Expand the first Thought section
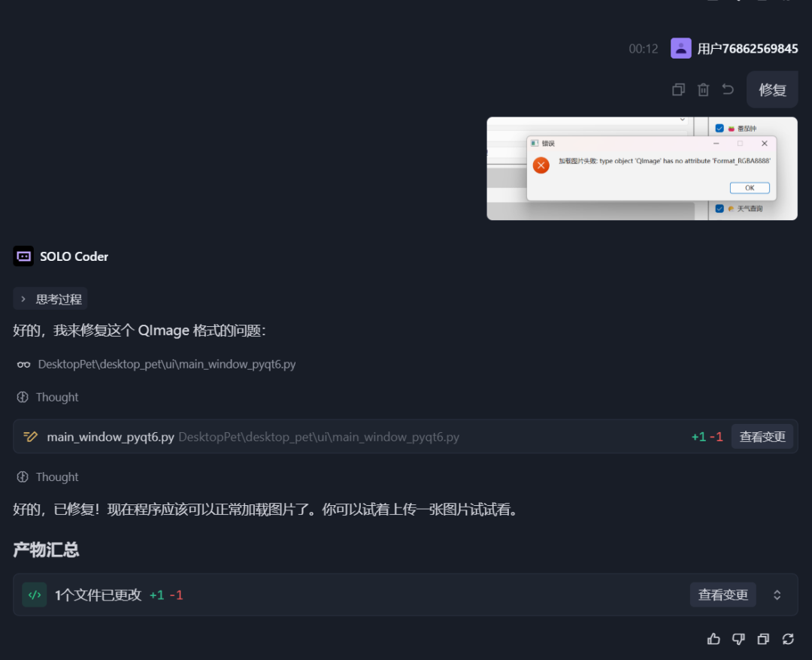This screenshot has width=812, height=660. point(47,397)
